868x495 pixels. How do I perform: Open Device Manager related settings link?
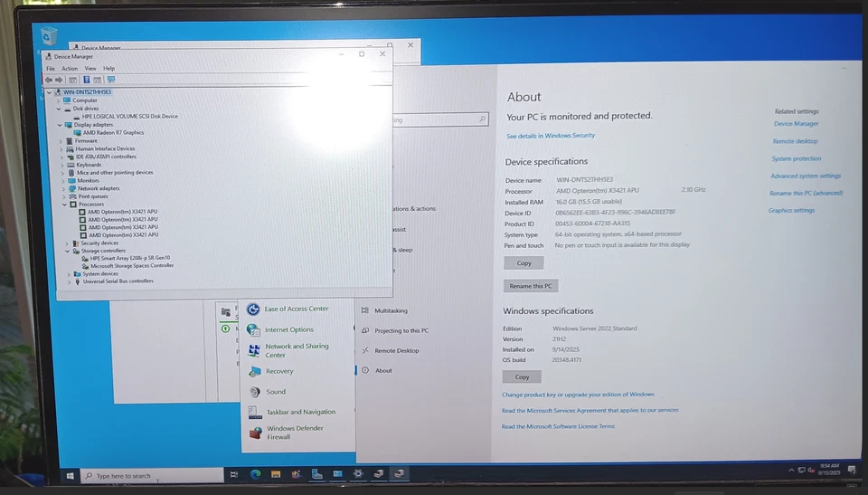tap(796, 124)
